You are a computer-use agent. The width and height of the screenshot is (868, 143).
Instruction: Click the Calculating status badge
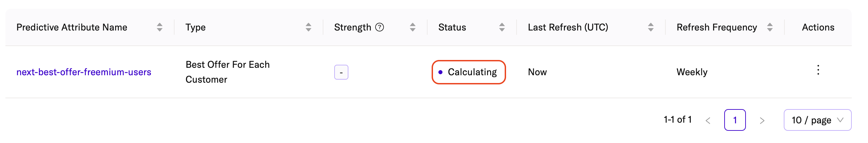[x=469, y=72]
